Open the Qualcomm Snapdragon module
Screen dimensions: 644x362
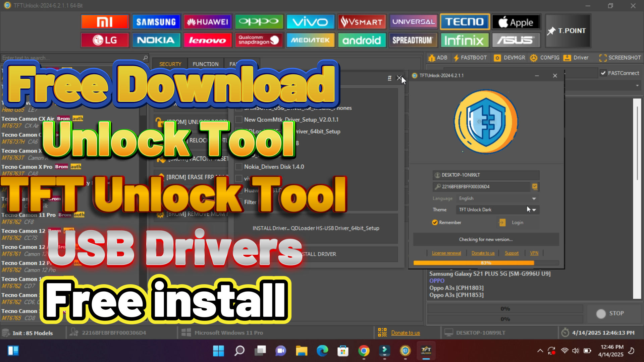point(259,40)
